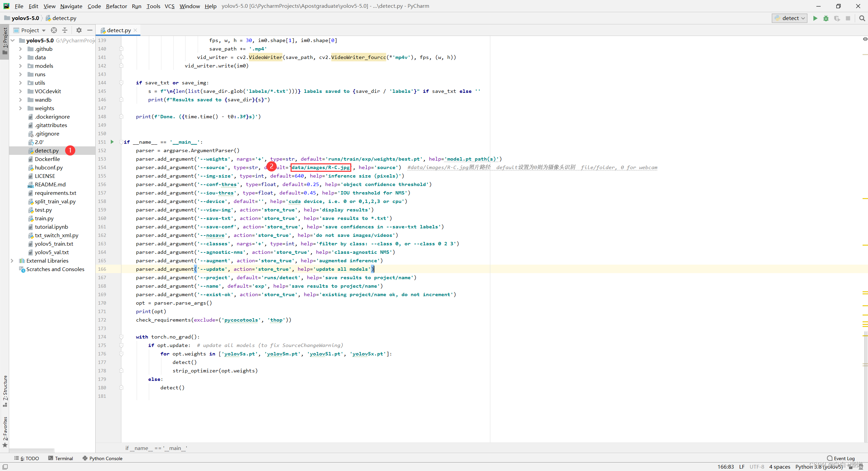The image size is (868, 471).
Task: Collapse all via Project panel toolbar icon
Action: tap(65, 30)
